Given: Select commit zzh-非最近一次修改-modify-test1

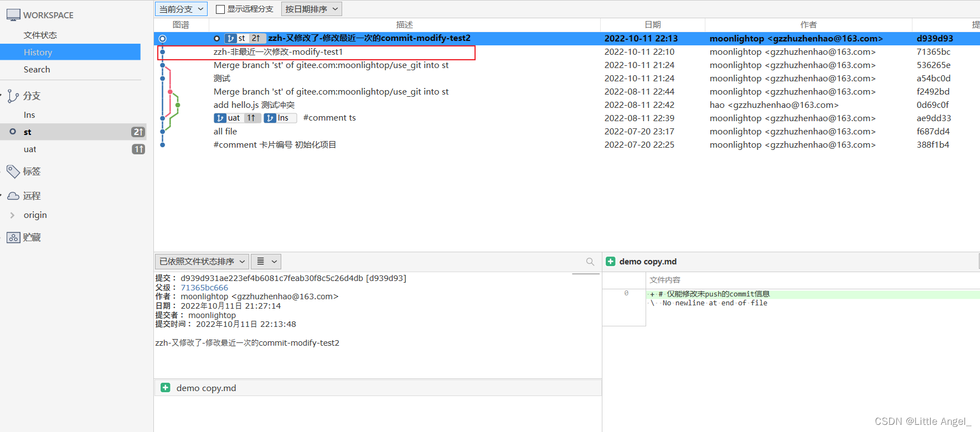Looking at the screenshot, I should pyautogui.click(x=278, y=52).
